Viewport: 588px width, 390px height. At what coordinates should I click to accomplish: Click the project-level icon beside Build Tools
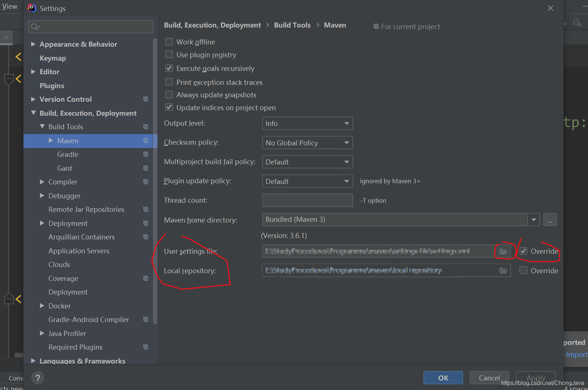pos(146,127)
